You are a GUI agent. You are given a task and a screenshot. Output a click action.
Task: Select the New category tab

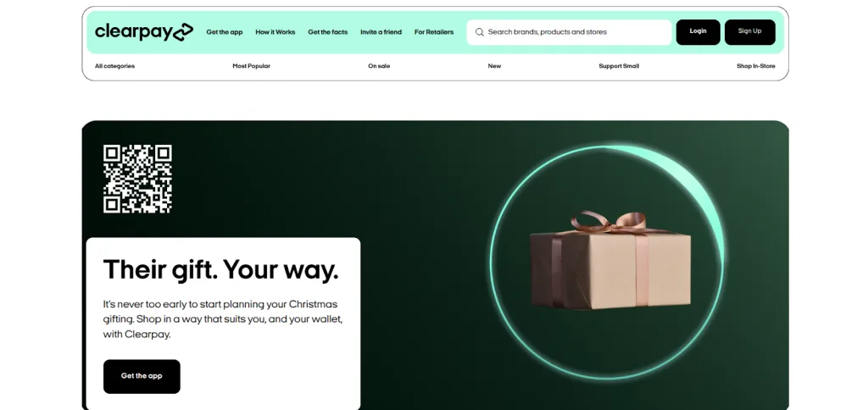[x=494, y=66]
